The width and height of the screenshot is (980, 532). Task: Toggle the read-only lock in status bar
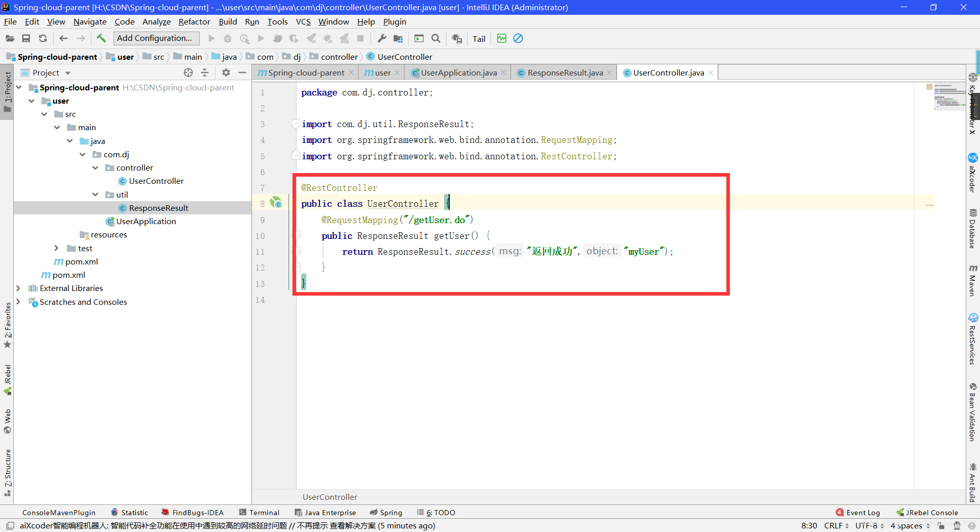tap(941, 525)
